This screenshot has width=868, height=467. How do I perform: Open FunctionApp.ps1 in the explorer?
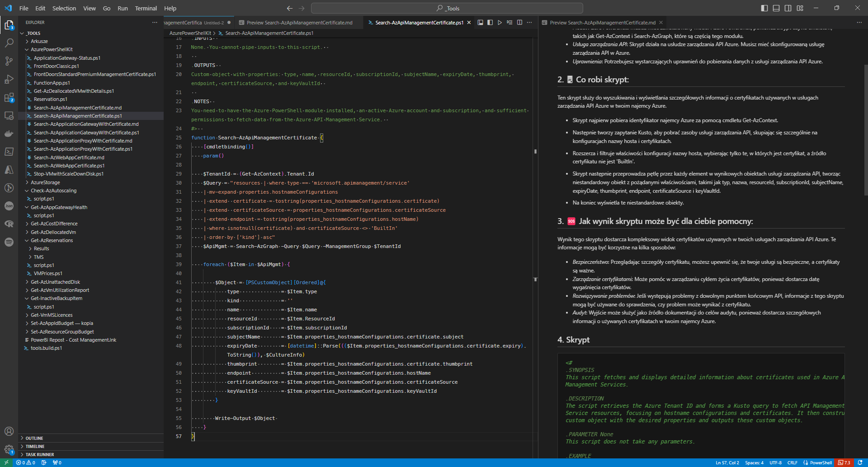(x=52, y=83)
